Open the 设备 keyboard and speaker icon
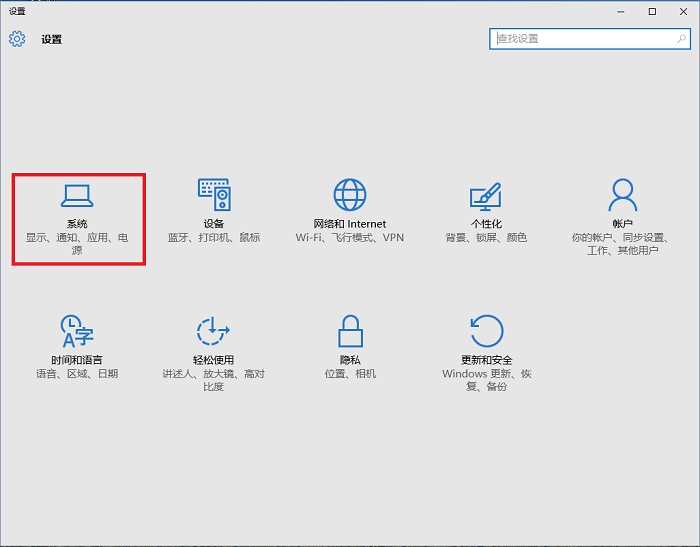The image size is (700, 547). [214, 194]
